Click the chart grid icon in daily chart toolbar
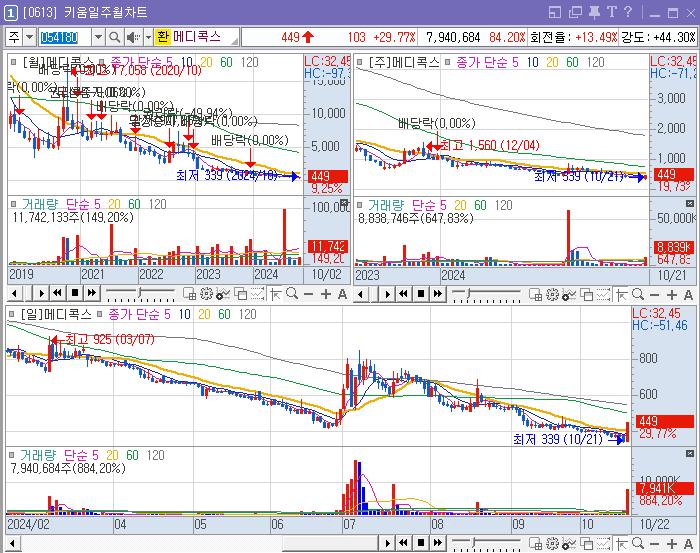This screenshot has width=700, height=553. tap(535, 544)
